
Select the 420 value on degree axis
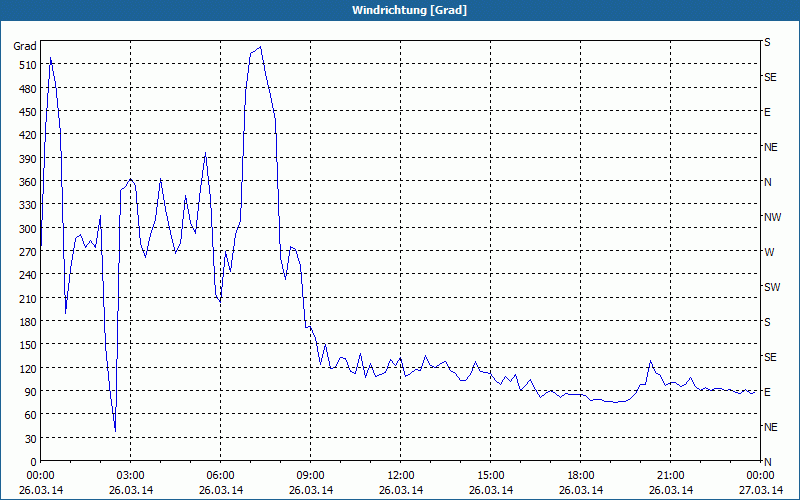[x=28, y=135]
